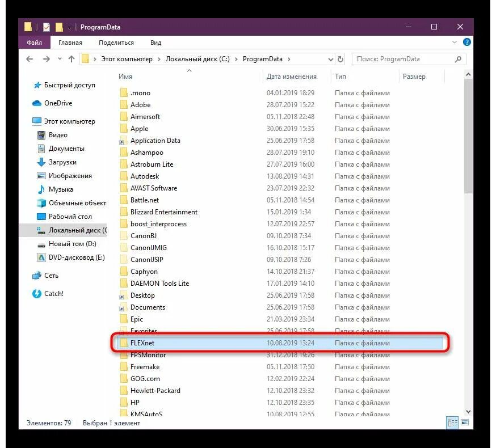Open Видео folder in sidebar
Screen dimensions: 492x448
[58, 135]
